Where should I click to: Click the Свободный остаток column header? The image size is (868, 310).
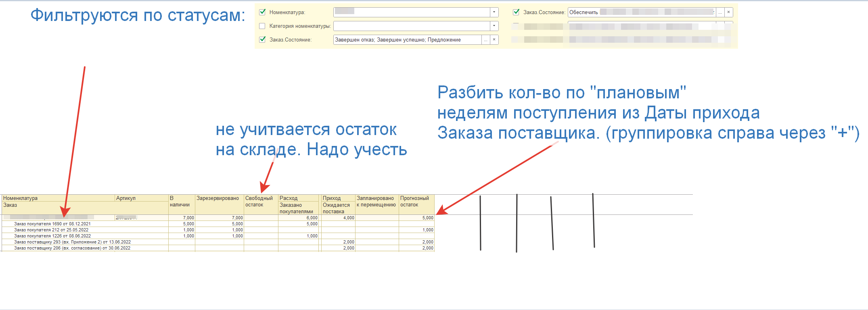259,202
